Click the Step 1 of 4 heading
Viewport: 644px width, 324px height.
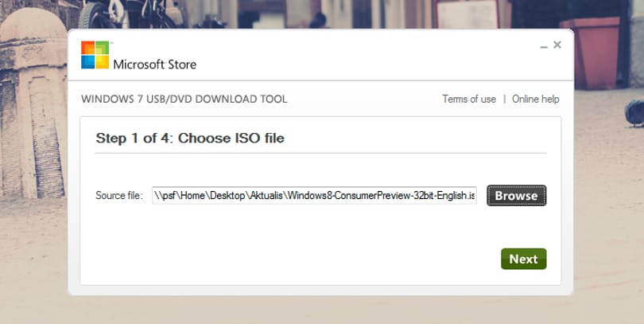(x=190, y=139)
